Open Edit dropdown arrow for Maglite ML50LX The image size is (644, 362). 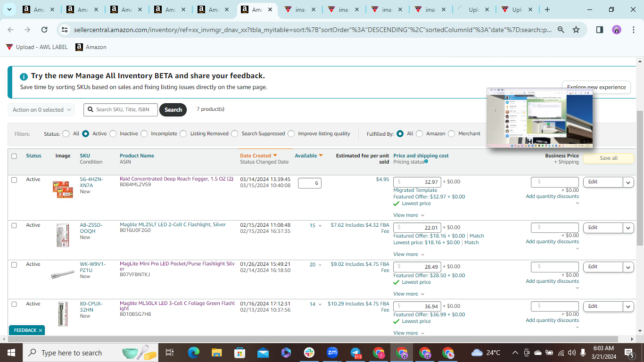[628, 306]
